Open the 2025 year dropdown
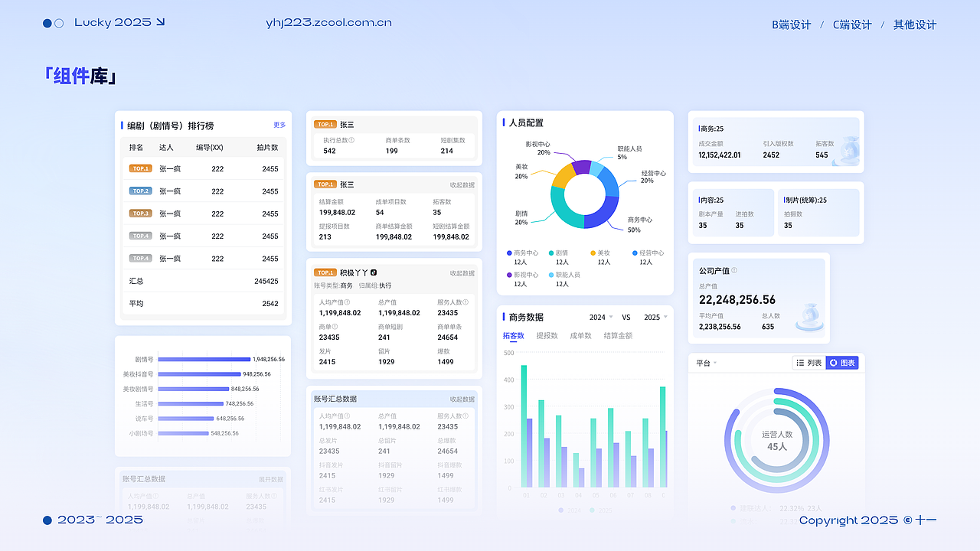This screenshot has width=980, height=551. pyautogui.click(x=655, y=317)
